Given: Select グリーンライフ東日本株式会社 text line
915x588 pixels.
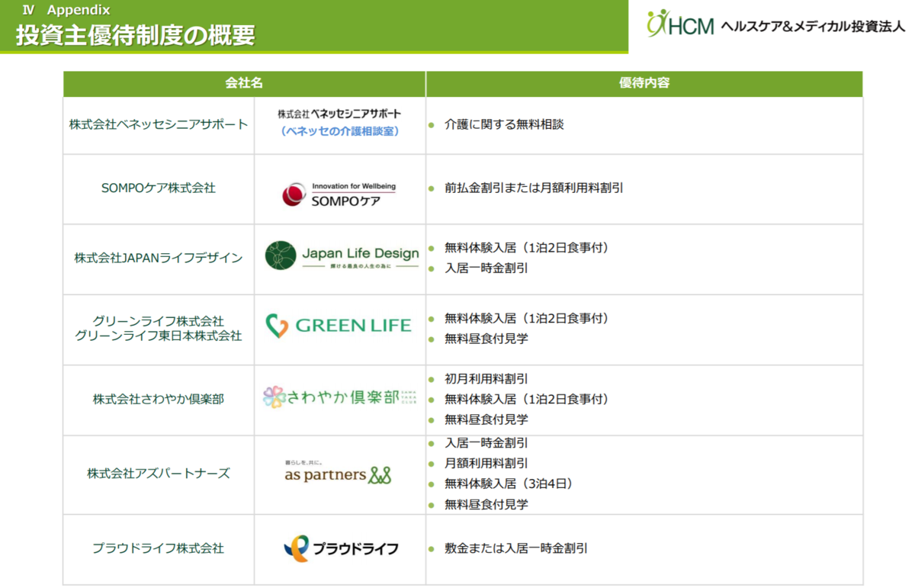Looking at the screenshot, I should pos(159,336).
